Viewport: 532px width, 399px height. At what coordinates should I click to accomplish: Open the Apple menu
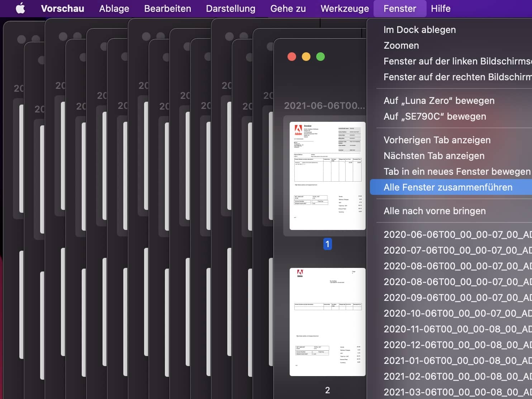(x=20, y=8)
